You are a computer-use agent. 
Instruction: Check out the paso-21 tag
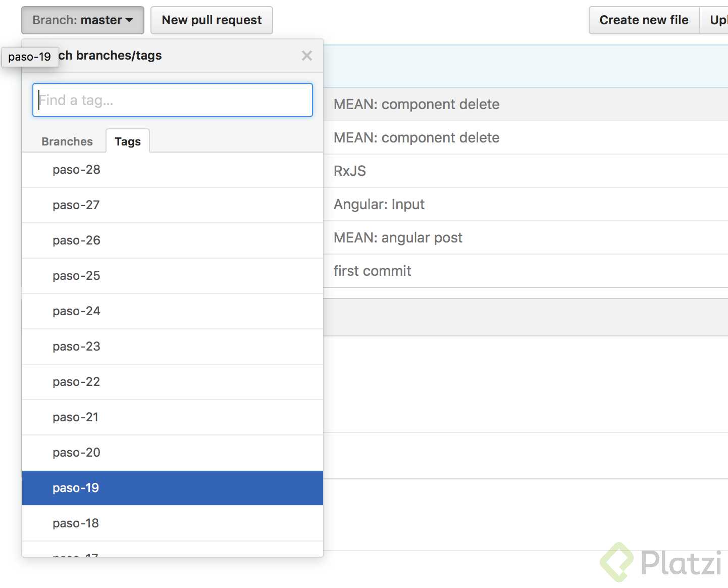tap(76, 417)
